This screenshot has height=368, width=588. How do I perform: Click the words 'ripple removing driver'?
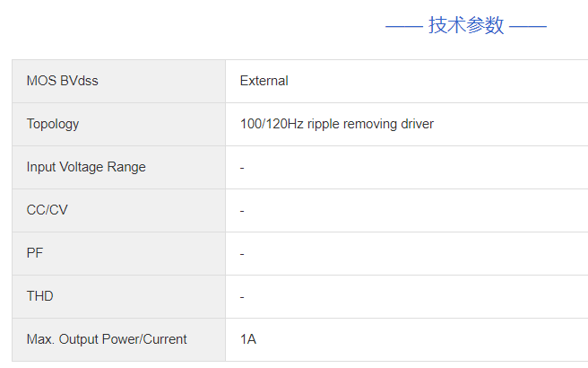coord(370,124)
